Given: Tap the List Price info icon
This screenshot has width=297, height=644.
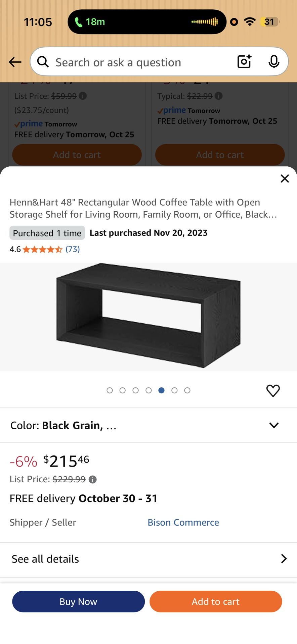Looking at the screenshot, I should (93, 479).
